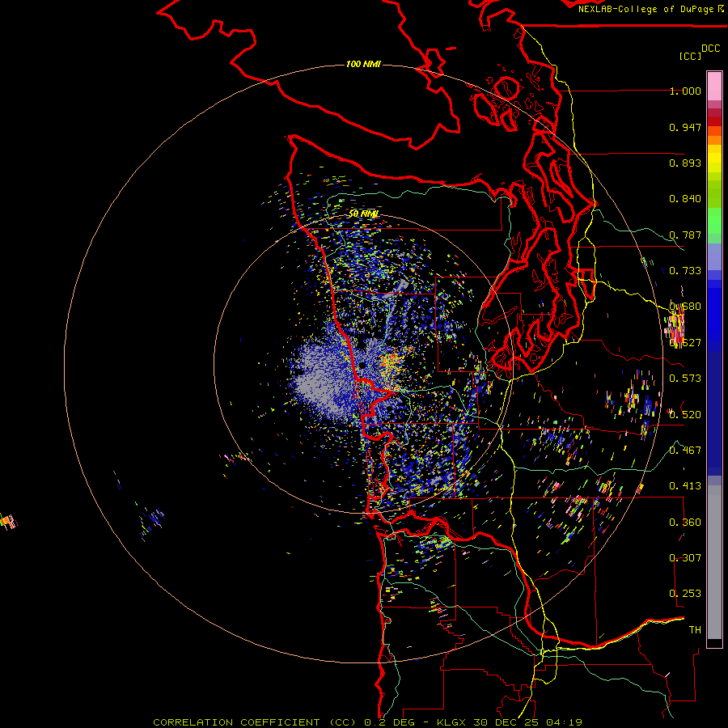Click the 50 NMI range ring label
This screenshot has width=728, height=728.
(363, 214)
